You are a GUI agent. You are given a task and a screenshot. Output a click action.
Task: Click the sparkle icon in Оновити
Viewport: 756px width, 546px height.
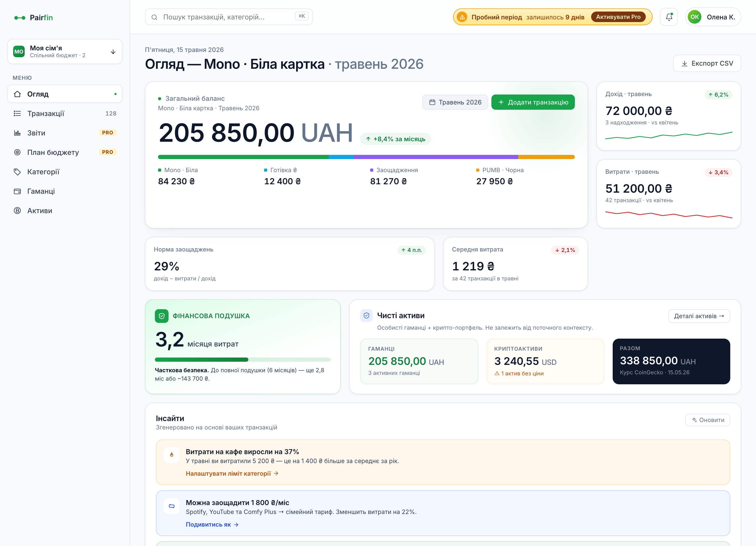coord(694,420)
